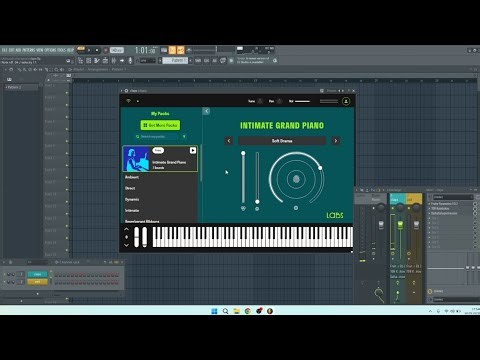Go to previous LABS preset arrow
Screen dimensions: 480x360
229,141
